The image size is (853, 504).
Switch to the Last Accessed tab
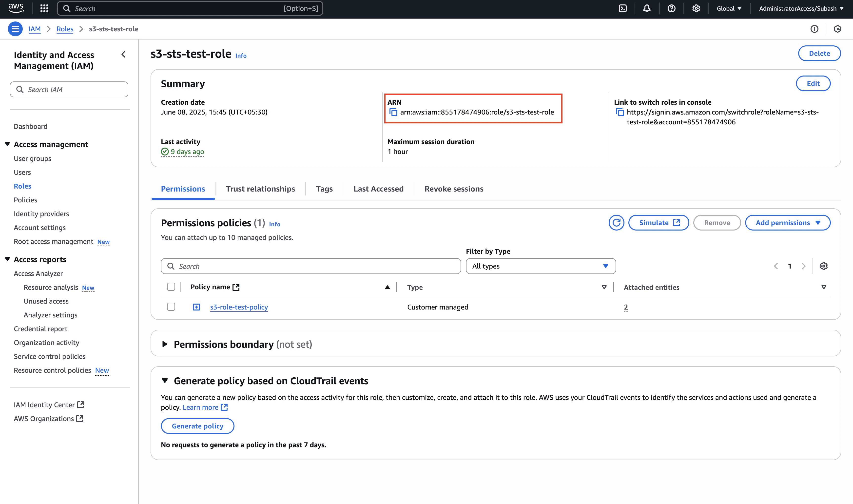pos(378,189)
